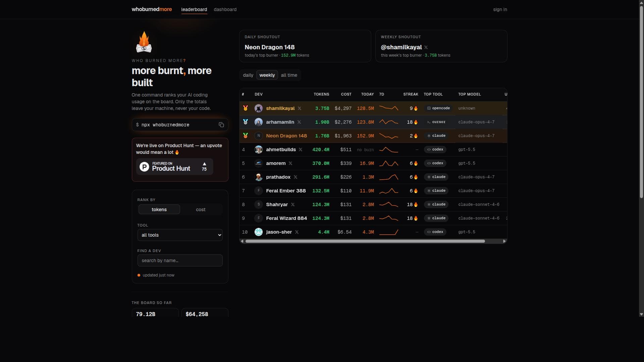The width and height of the screenshot is (644, 362).
Task: Click the gold medal icon for rank one
Action: tap(246, 108)
